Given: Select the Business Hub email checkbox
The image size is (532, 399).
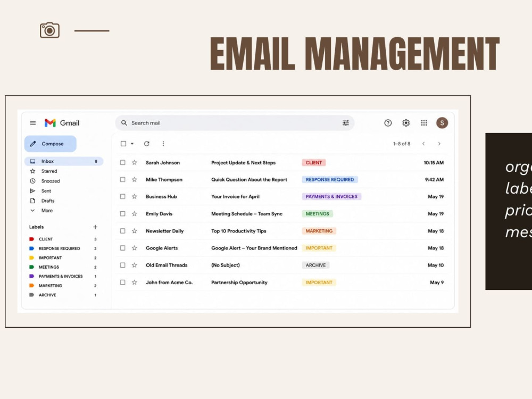Looking at the screenshot, I should coord(122,196).
